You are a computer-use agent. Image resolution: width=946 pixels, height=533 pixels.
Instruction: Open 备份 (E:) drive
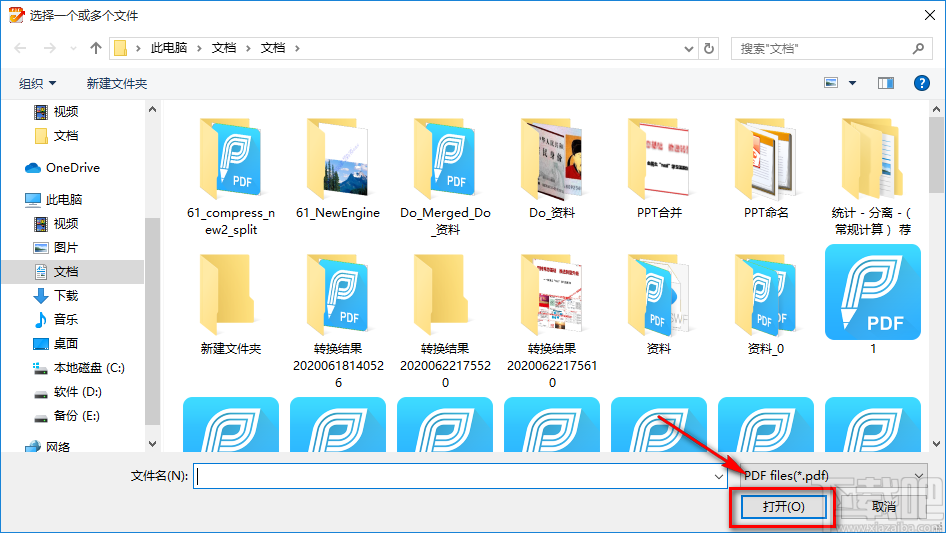pos(66,416)
